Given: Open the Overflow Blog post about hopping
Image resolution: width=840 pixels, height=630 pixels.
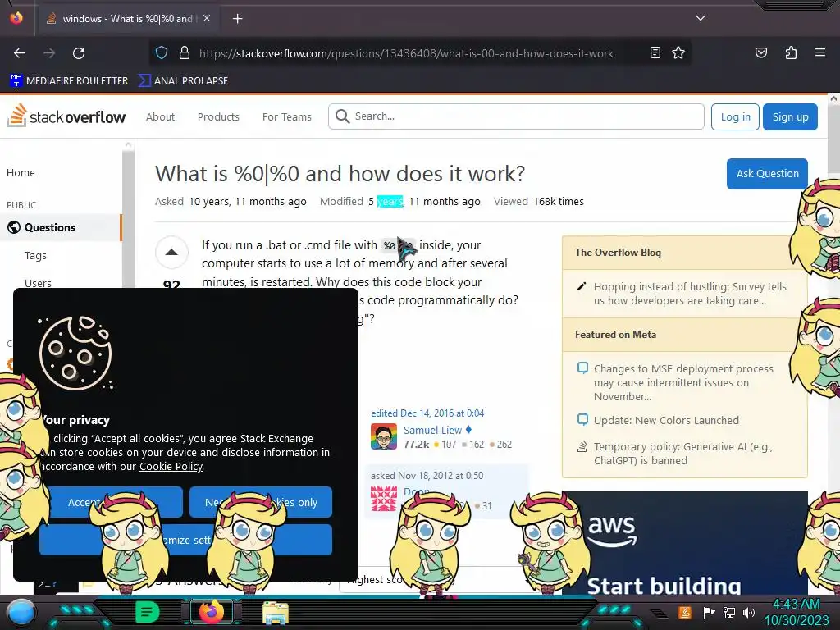Looking at the screenshot, I should pos(690,294).
